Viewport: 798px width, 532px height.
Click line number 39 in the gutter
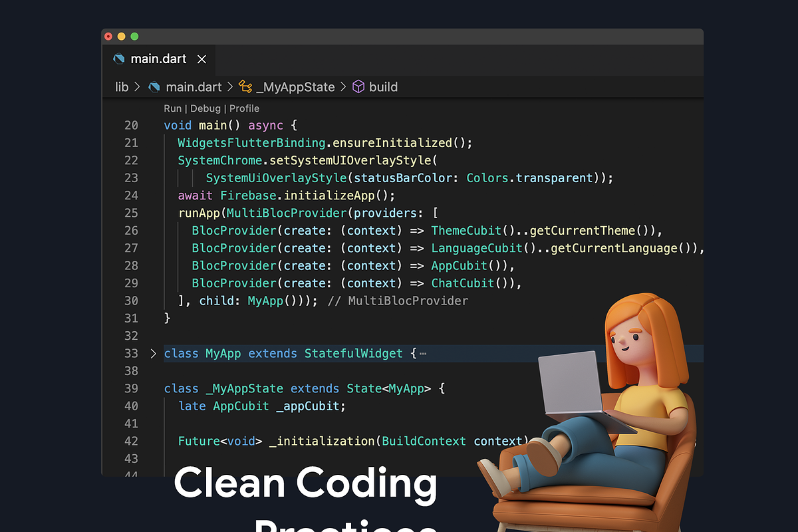click(x=131, y=388)
